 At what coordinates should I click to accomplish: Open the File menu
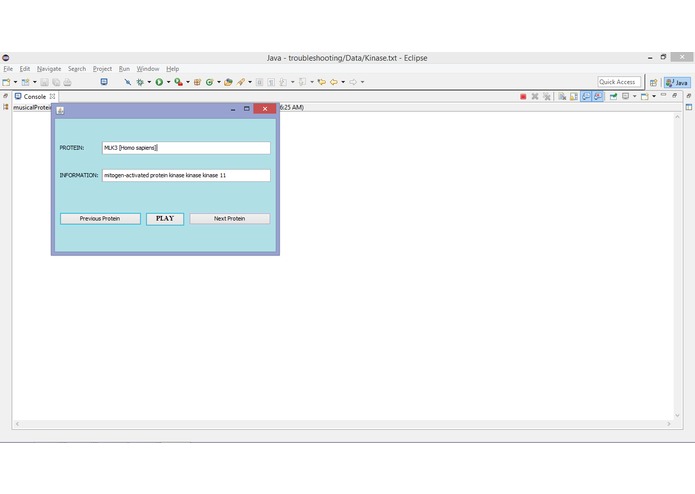(x=8, y=69)
